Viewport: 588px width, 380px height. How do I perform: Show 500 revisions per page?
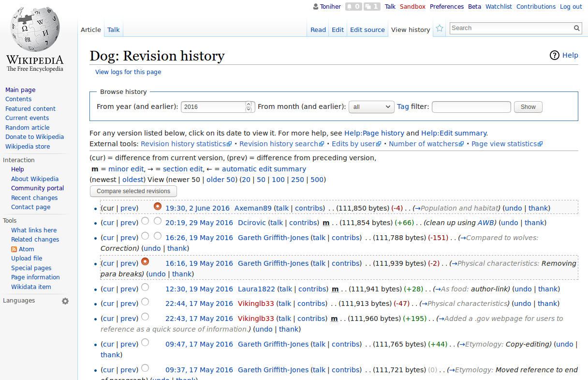(x=317, y=180)
